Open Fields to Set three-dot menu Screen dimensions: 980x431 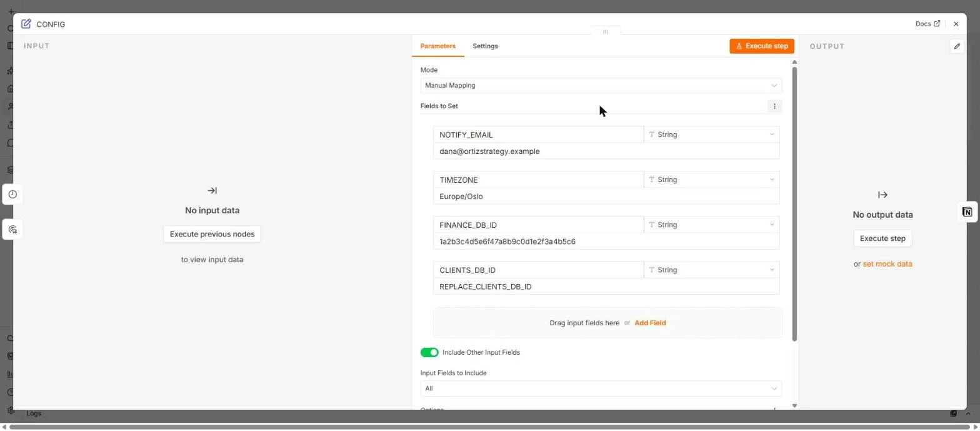(x=774, y=106)
